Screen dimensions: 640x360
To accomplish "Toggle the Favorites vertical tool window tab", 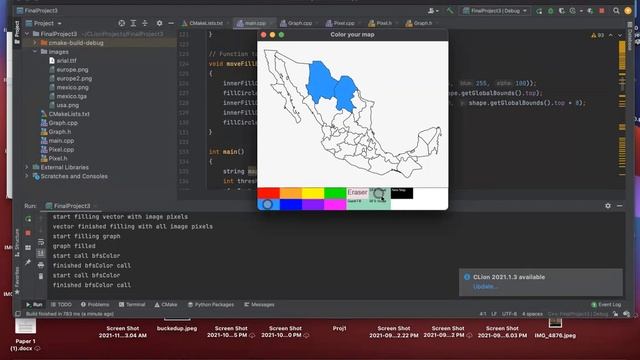I will click(x=17, y=280).
